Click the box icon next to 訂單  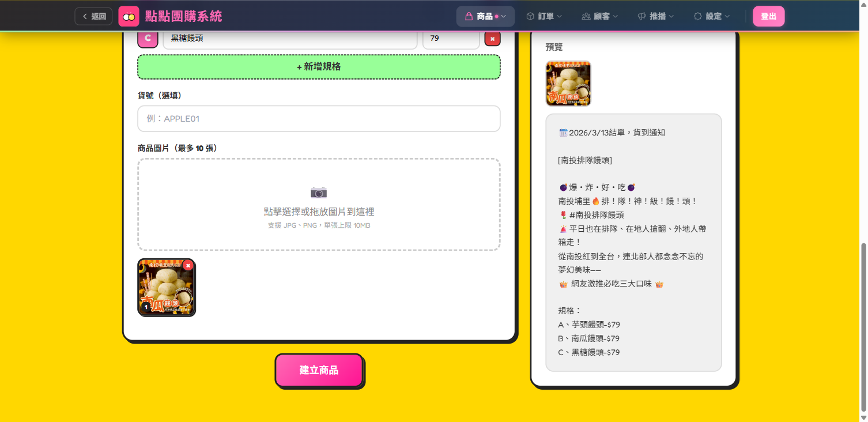click(x=530, y=16)
